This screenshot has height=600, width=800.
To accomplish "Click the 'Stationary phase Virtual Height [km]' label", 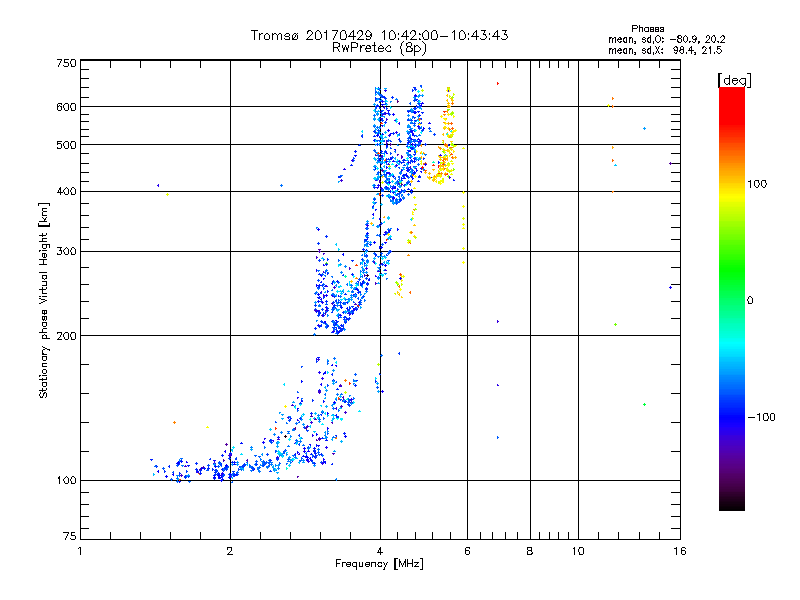I will [x=44, y=300].
